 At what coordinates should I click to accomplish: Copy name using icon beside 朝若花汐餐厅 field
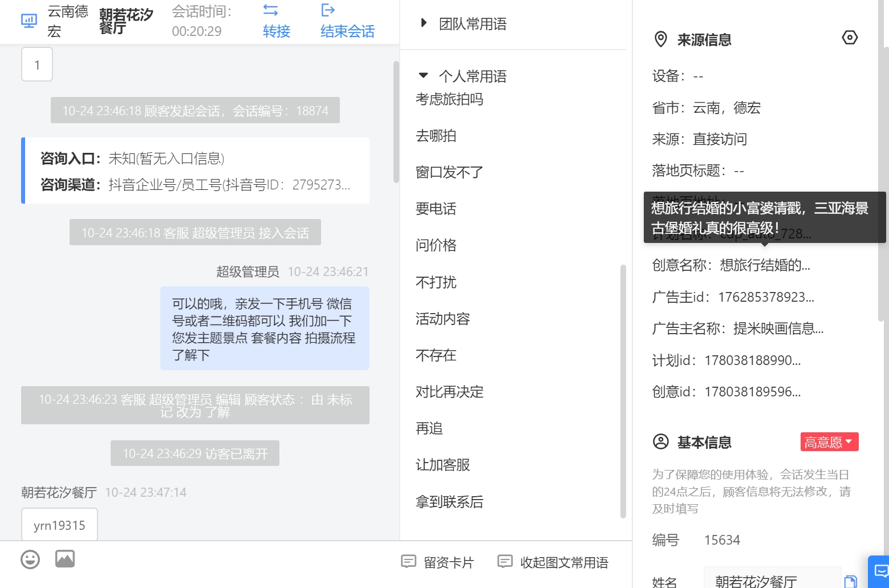[850, 581]
